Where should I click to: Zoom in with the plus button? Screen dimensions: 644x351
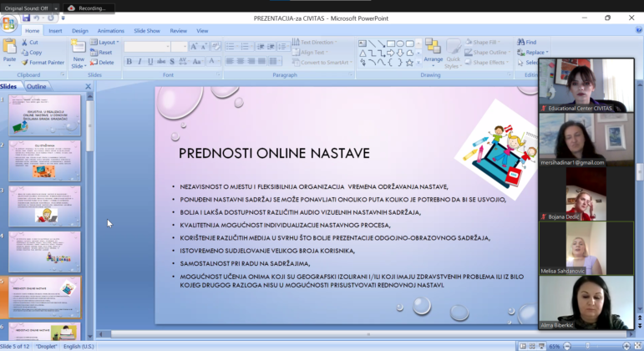tap(626, 347)
